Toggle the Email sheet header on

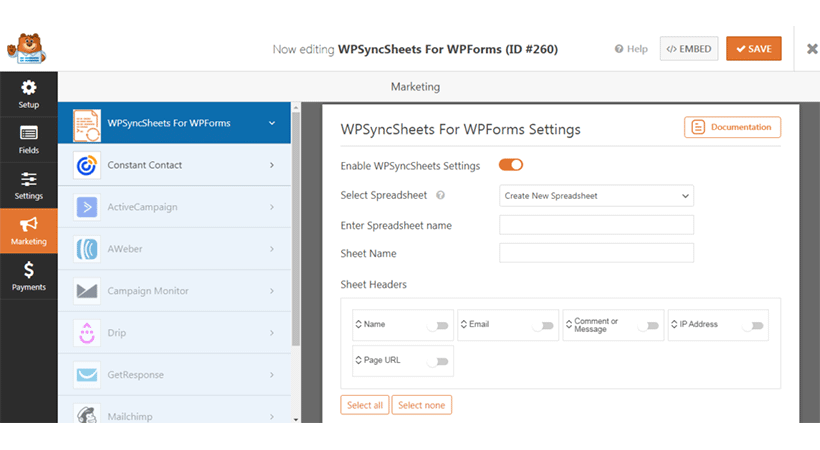pyautogui.click(x=543, y=326)
